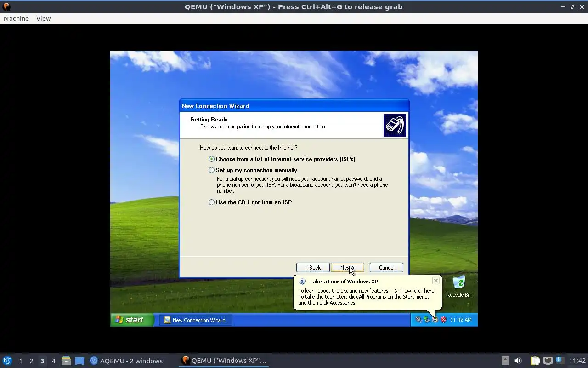Select 'Use the CD I got from an ISP'
This screenshot has width=588, height=368.
[x=250, y=202]
